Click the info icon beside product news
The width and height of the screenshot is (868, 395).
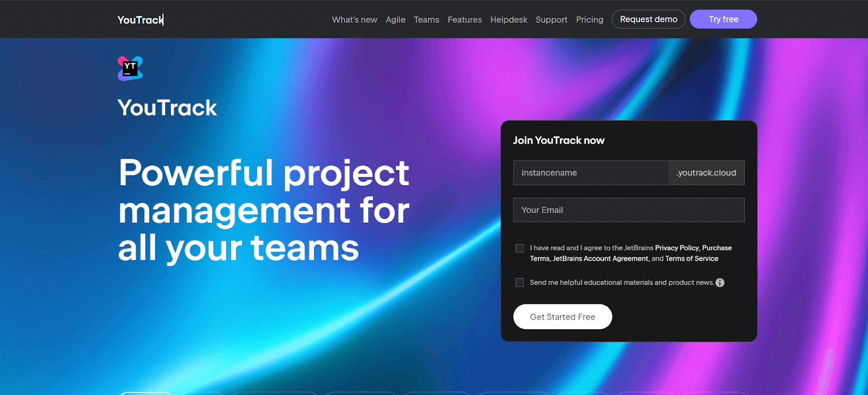[x=720, y=283]
